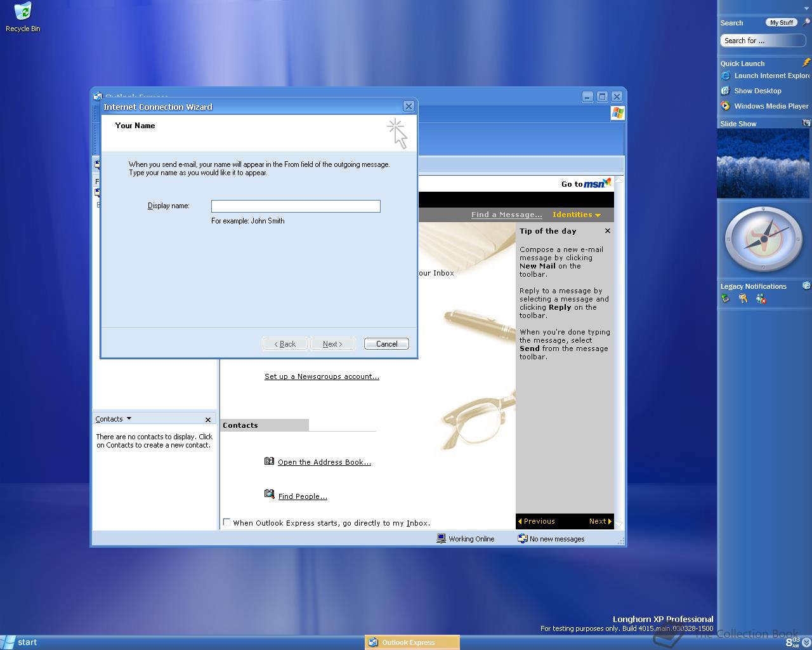812x650 pixels.
Task: Click Launch Internet Explorer text in Quick Launch
Action: point(772,76)
